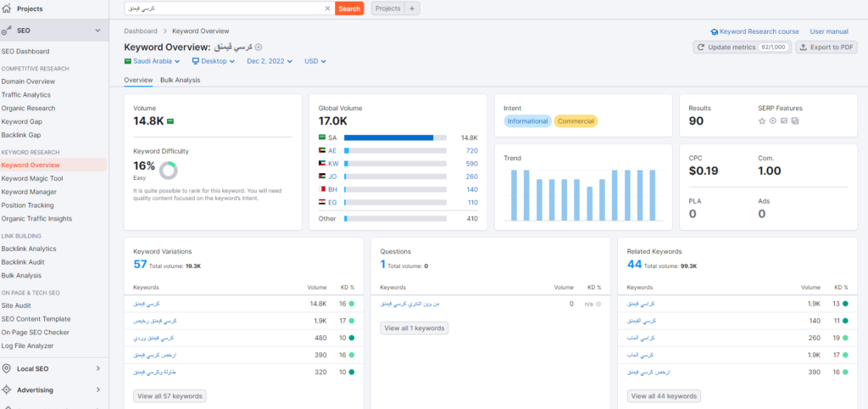Collapse the SEO section in sidebar
Image resolution: width=868 pixels, height=409 pixels.
[98, 31]
